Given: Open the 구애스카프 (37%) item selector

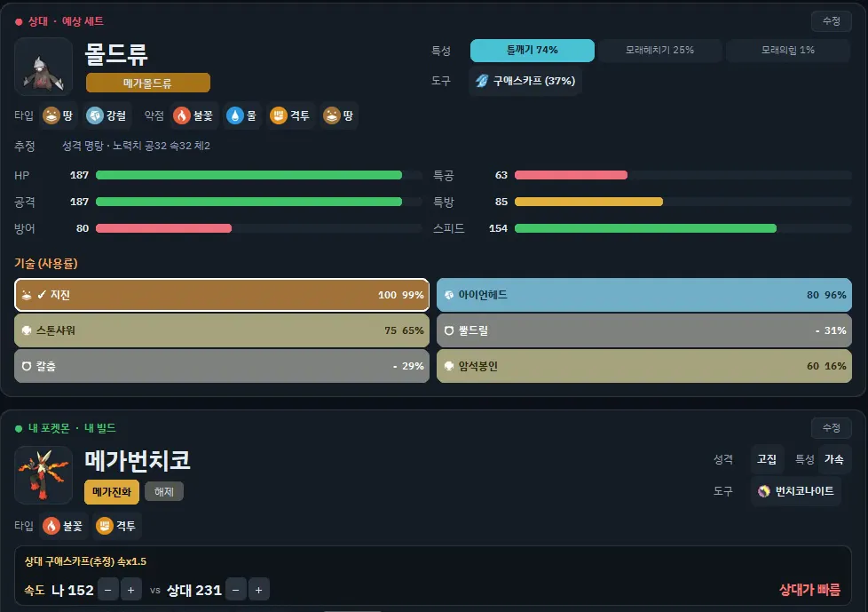Looking at the screenshot, I should point(525,81).
